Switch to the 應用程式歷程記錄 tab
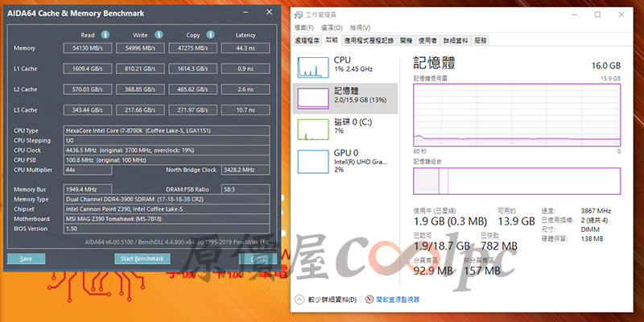The image size is (644, 322). pyautogui.click(x=369, y=41)
